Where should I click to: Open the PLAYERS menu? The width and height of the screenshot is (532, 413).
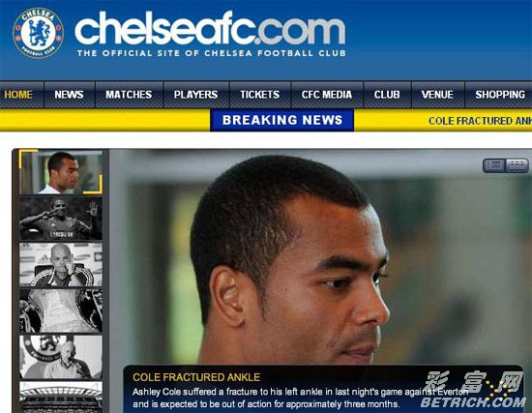coord(195,95)
